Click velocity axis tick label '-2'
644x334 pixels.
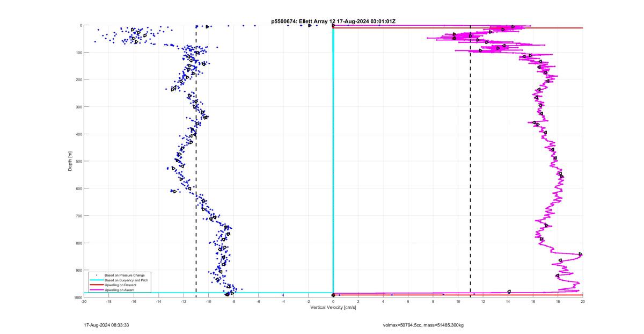(308, 302)
